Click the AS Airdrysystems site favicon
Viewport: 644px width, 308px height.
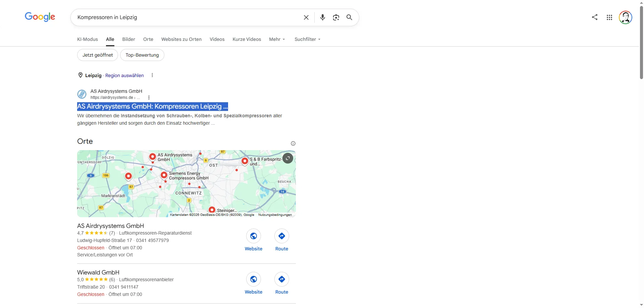[82, 94]
